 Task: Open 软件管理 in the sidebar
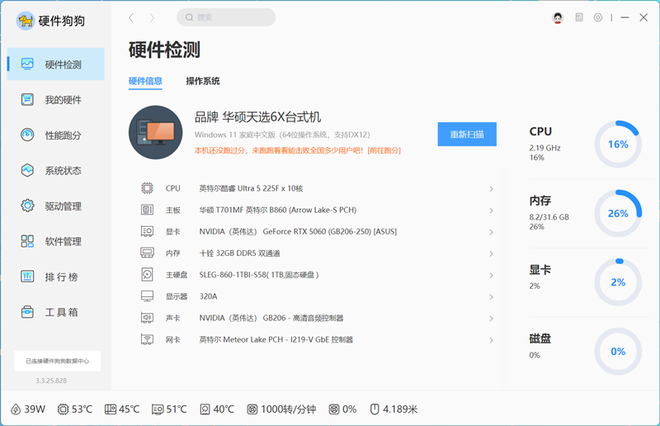point(62,241)
